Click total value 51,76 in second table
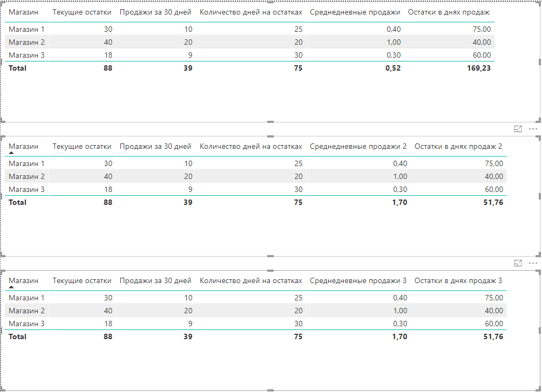The image size is (542, 392). (x=493, y=202)
